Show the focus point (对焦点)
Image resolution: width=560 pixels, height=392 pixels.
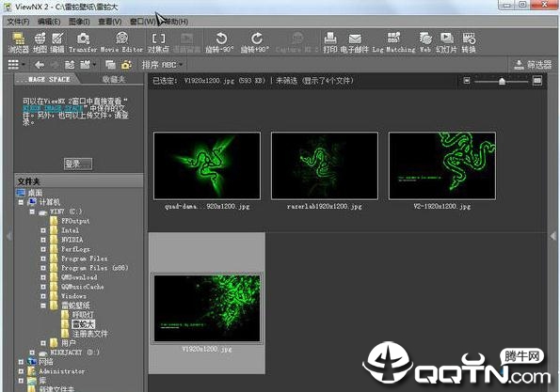click(x=158, y=42)
